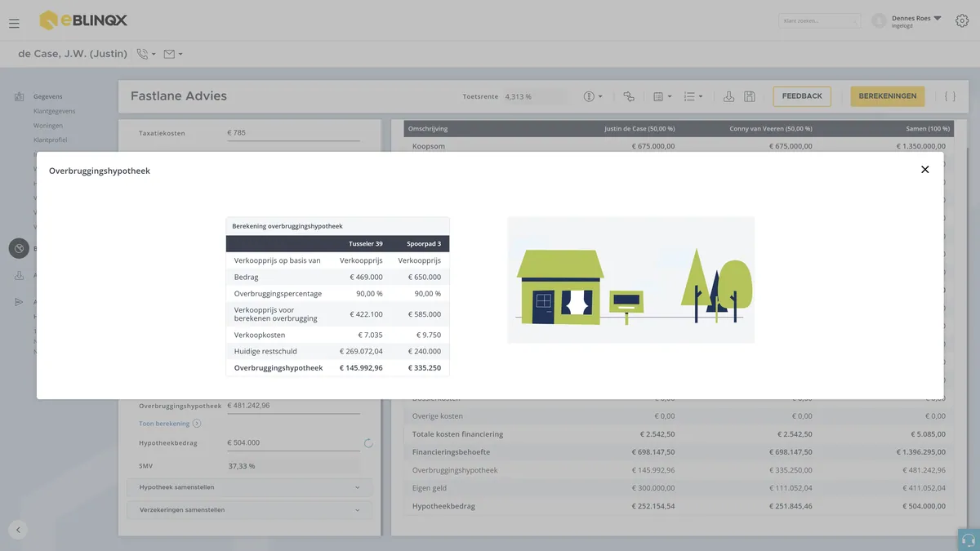Click the Overbruggingshypotheek € 481.242,96 field
Viewport: 980px width, 551px height.
[x=293, y=406]
